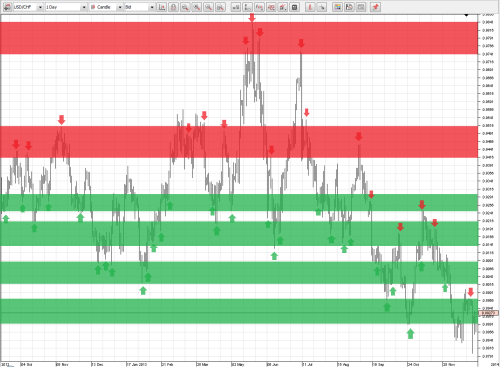Open the colorful chart themes icon
Viewport: 500px width, 367px height.
click(337, 7)
